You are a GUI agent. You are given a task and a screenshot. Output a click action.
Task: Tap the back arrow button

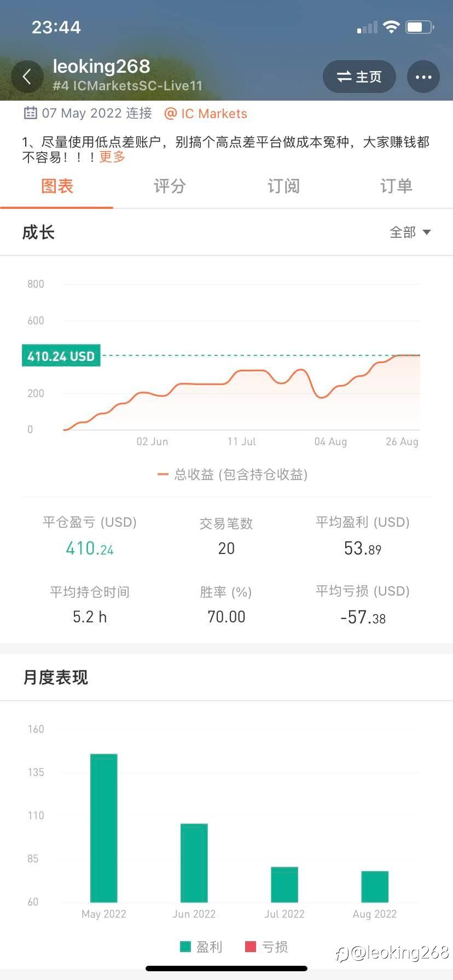(27, 77)
